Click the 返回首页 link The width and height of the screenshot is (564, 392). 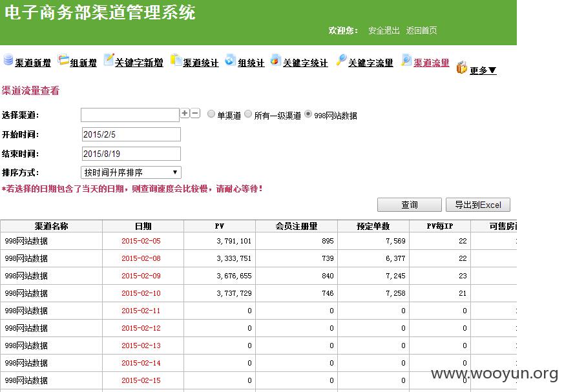point(422,30)
